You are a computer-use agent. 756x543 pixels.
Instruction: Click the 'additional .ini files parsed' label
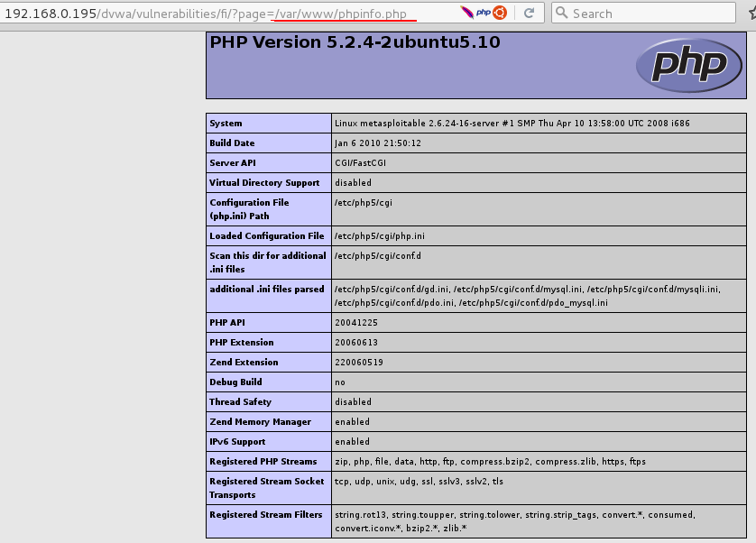[267, 289]
